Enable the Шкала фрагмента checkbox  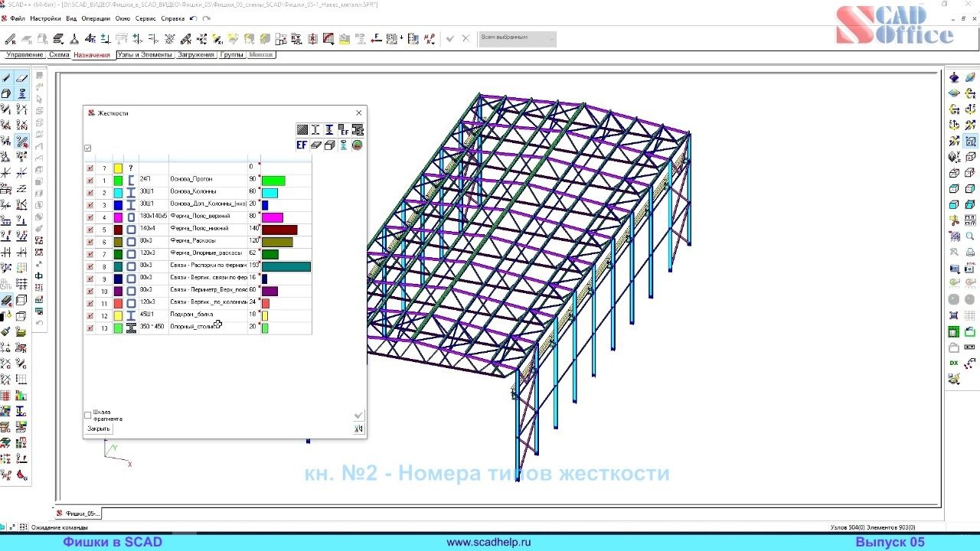[88, 416]
